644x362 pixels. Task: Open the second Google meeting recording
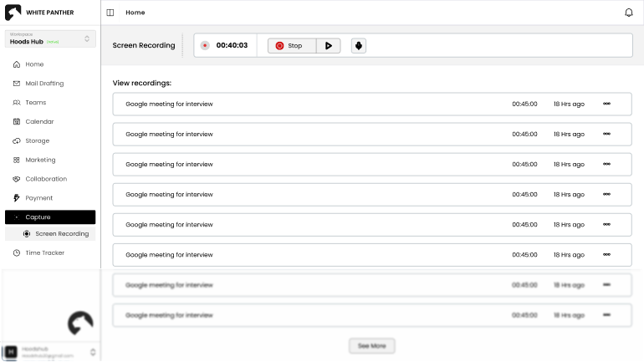click(x=169, y=134)
